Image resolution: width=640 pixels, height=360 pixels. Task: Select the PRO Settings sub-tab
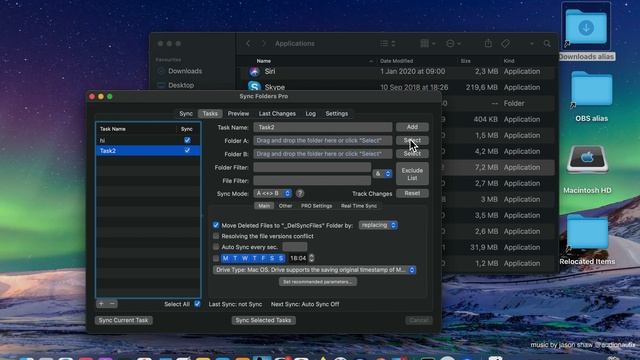click(316, 206)
